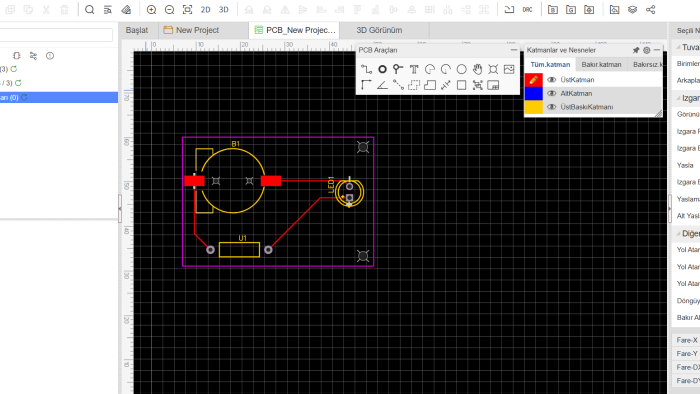Open the layer stack icon in toolbar

(x=633, y=9)
